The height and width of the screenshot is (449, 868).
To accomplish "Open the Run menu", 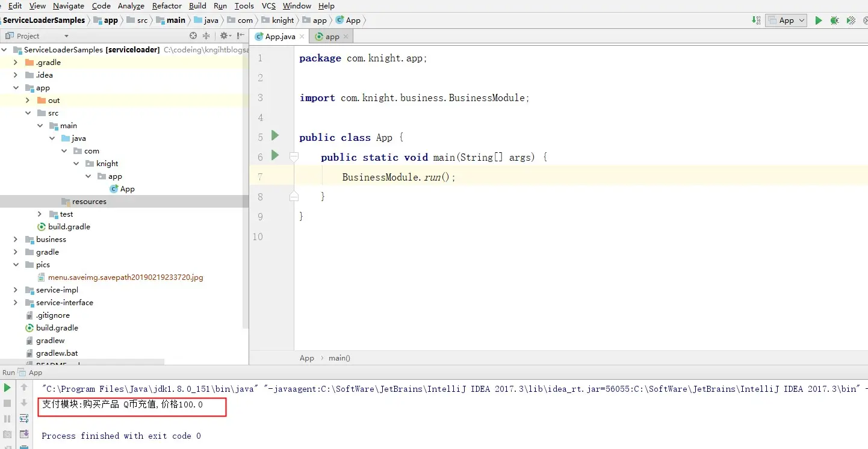I will click(x=220, y=6).
